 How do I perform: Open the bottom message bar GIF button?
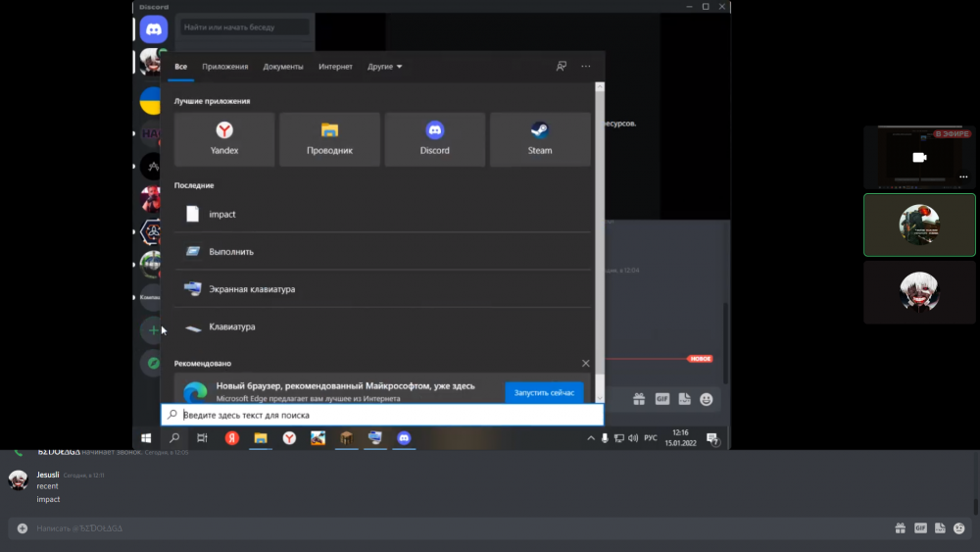point(920,528)
